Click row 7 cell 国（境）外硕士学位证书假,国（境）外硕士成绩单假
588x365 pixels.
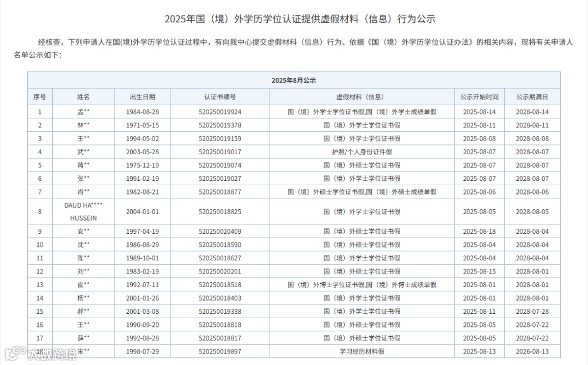coord(362,192)
